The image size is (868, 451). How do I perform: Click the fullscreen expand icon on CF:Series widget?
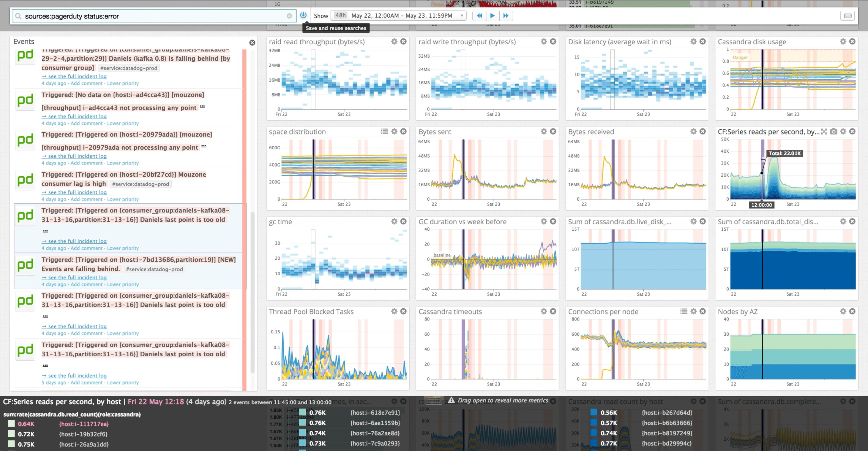[x=824, y=132]
